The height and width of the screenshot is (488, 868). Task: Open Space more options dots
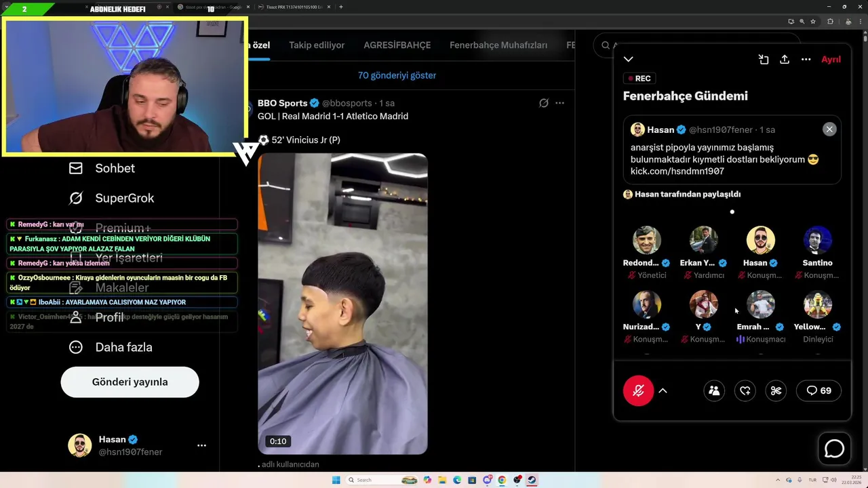[x=806, y=60]
